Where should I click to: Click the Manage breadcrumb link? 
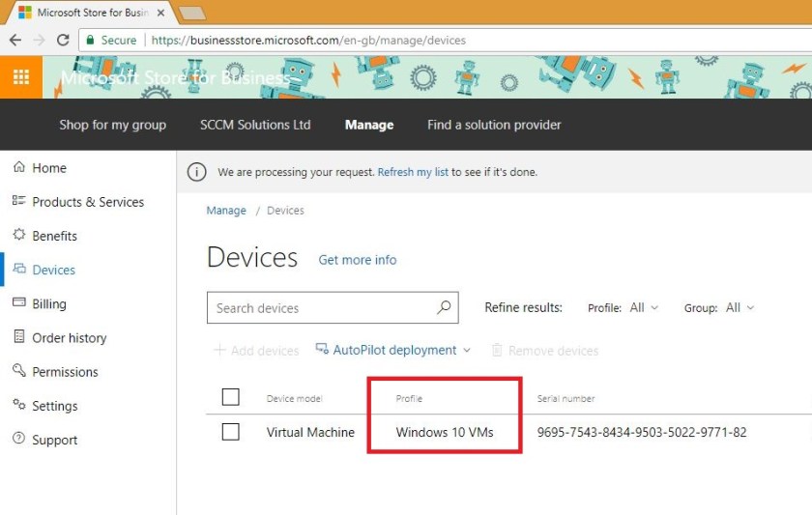[x=226, y=211]
